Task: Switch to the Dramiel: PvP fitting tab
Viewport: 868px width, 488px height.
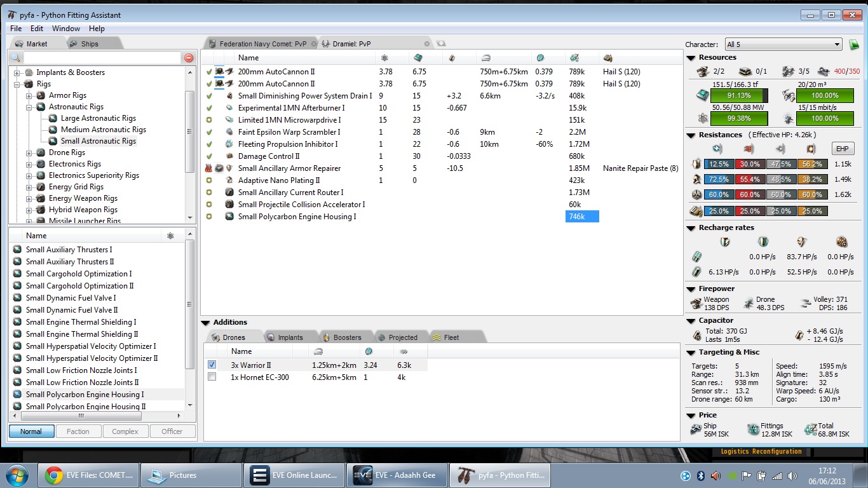Action: coord(377,44)
